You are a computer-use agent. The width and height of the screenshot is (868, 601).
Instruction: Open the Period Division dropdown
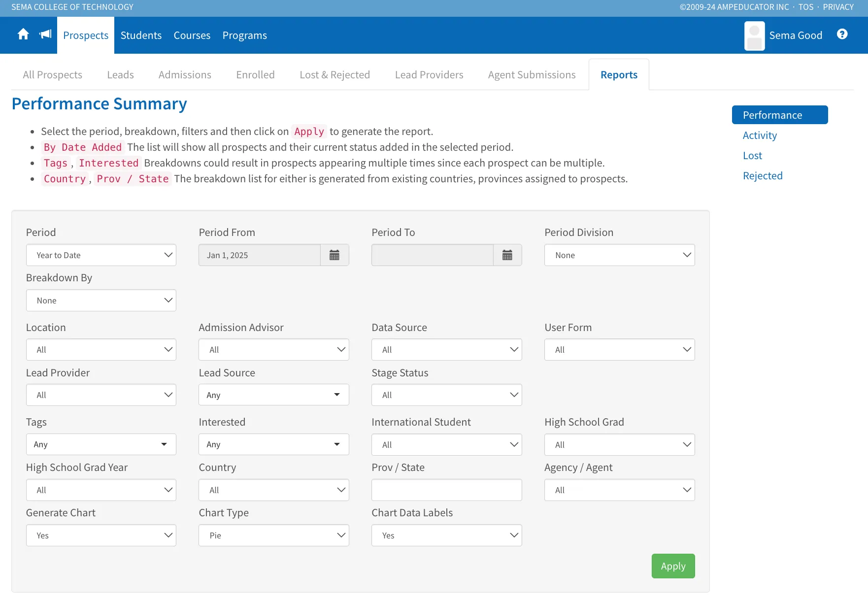(619, 255)
